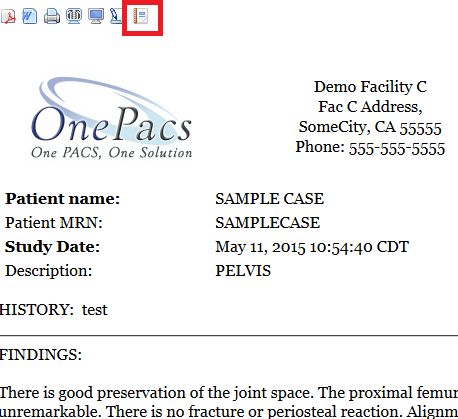458x419 pixels.
Task: Click the SAMPLECASE MRN value
Action: tap(267, 223)
